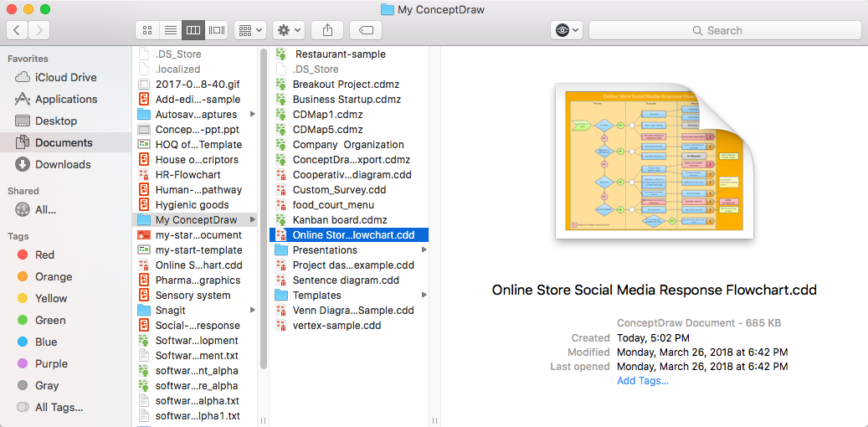The width and height of the screenshot is (868, 427).
Task: Select Project das...example.cdd file
Action: click(x=349, y=265)
